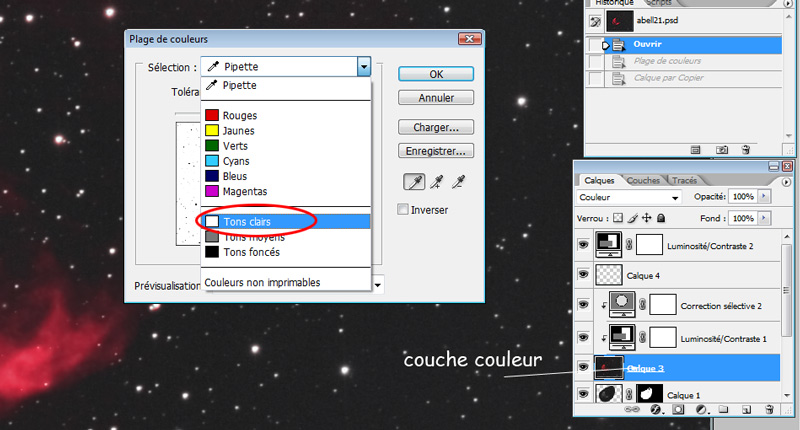The image size is (800, 430).
Task: Choose Rouges in the selection list
Action: 286,115
